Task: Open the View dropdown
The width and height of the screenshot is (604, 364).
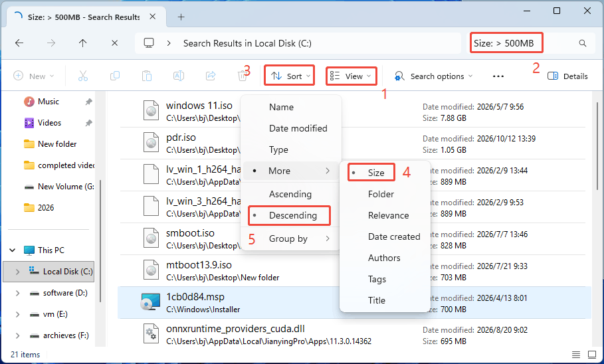Action: (351, 76)
